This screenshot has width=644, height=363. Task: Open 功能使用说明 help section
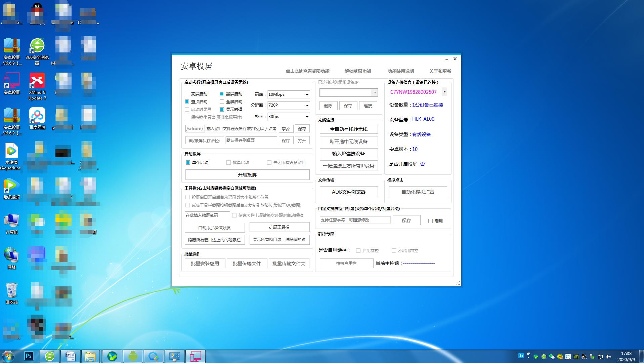(401, 71)
